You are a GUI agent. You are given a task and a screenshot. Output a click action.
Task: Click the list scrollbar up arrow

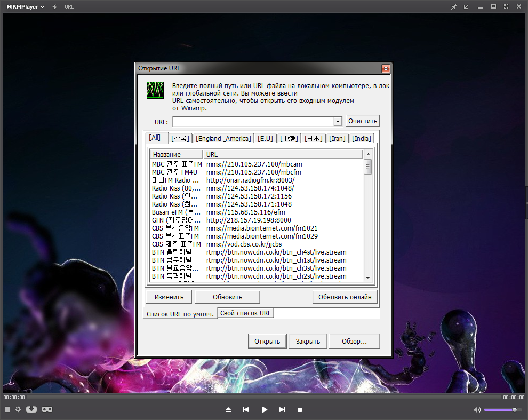pyautogui.click(x=368, y=154)
